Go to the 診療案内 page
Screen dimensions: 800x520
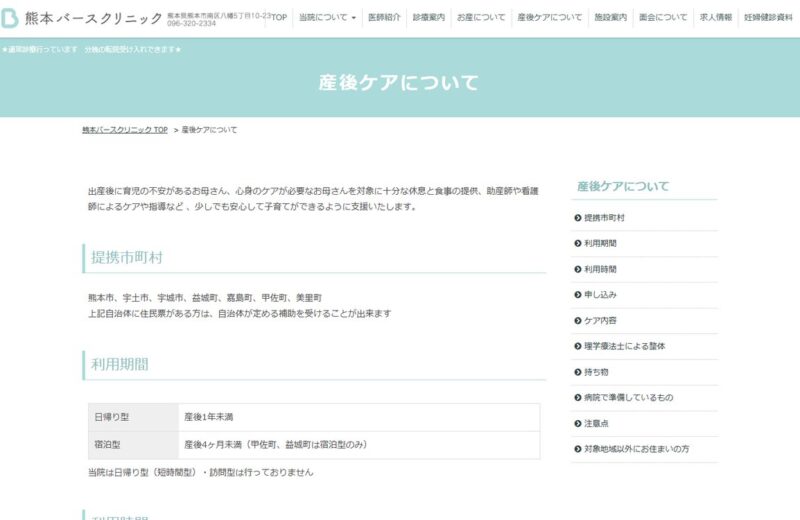pos(429,17)
